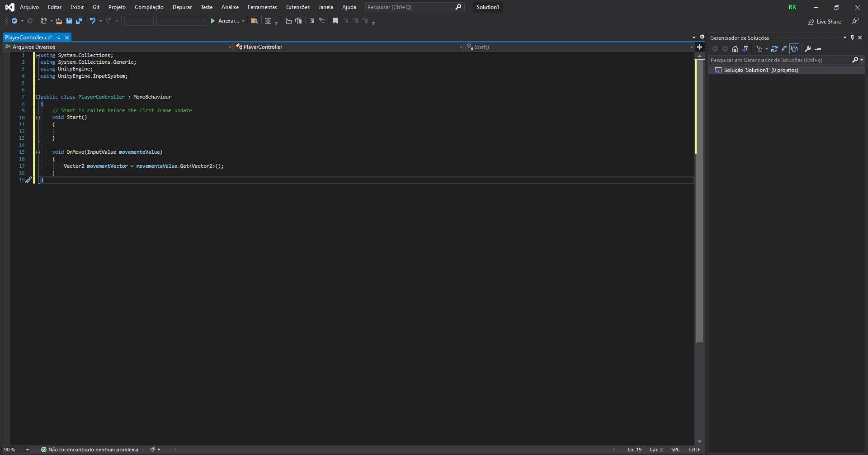
Task: Open the solution configurations combo box
Action: pos(139,21)
